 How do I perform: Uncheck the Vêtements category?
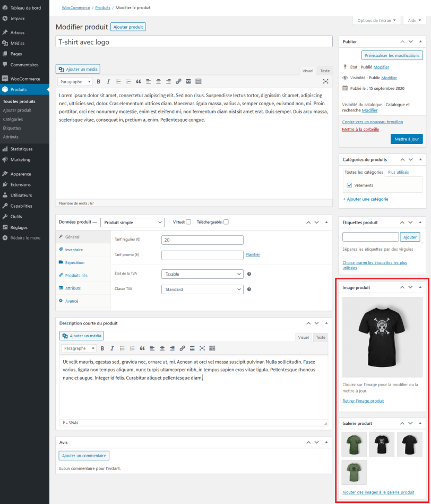coord(349,185)
